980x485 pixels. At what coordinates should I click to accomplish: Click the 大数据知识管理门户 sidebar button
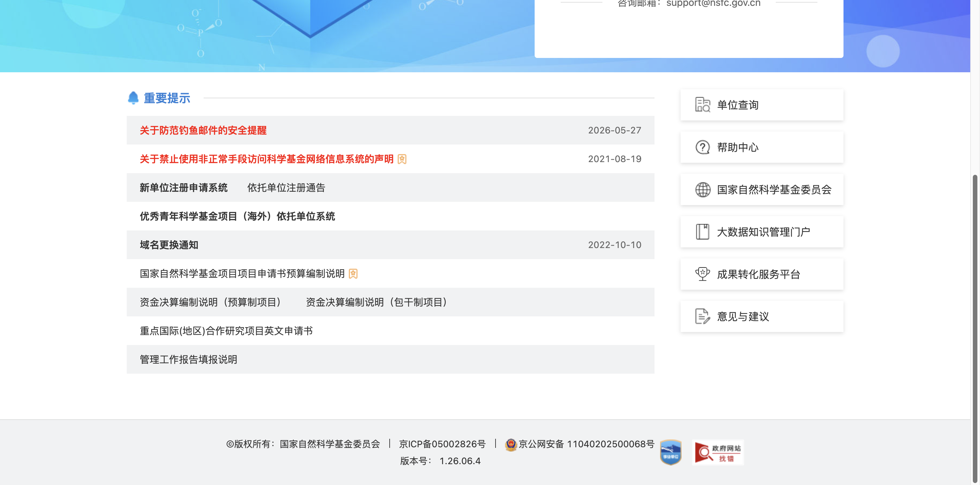coord(762,231)
